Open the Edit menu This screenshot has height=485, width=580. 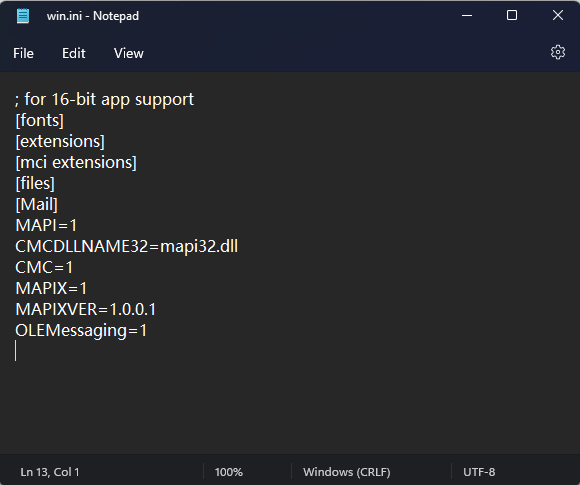click(x=74, y=53)
